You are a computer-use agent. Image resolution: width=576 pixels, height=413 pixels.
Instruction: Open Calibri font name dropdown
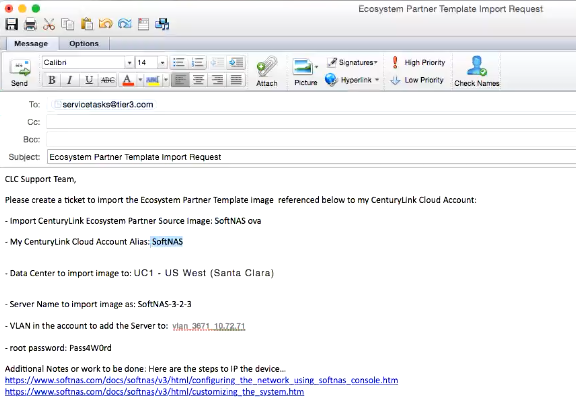[129, 63]
